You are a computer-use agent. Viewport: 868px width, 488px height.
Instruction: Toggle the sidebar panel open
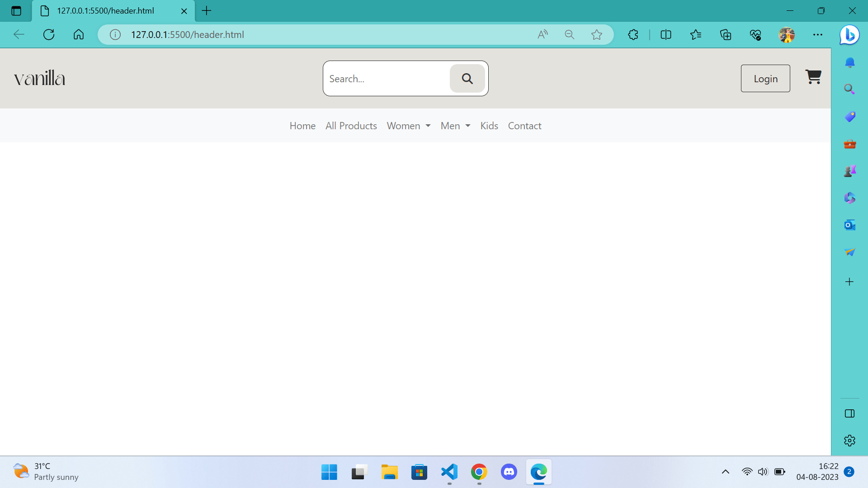(849, 413)
